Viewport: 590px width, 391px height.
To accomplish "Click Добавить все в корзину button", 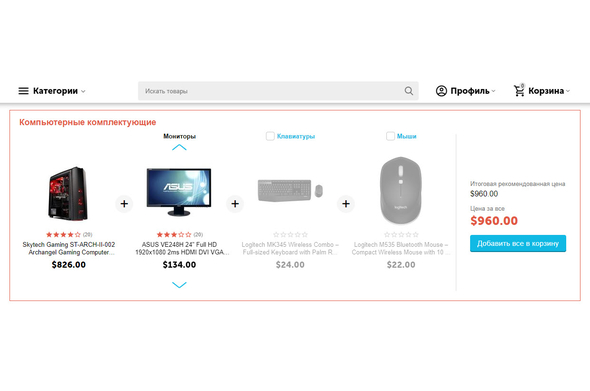I will tap(518, 243).
